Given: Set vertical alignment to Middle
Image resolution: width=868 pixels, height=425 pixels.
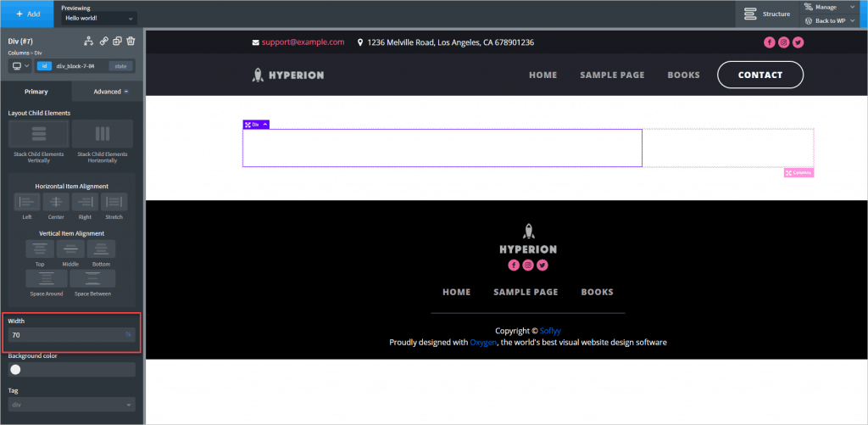Looking at the screenshot, I should [70, 249].
